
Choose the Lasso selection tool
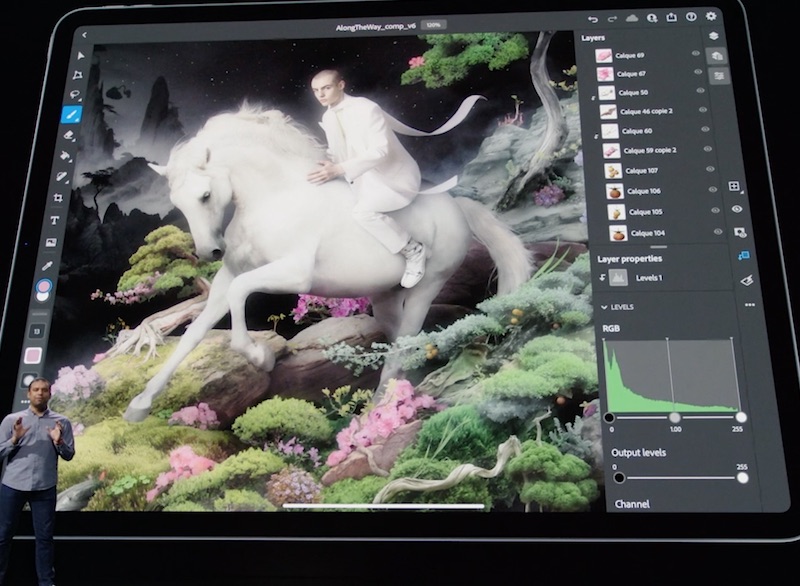(75, 95)
